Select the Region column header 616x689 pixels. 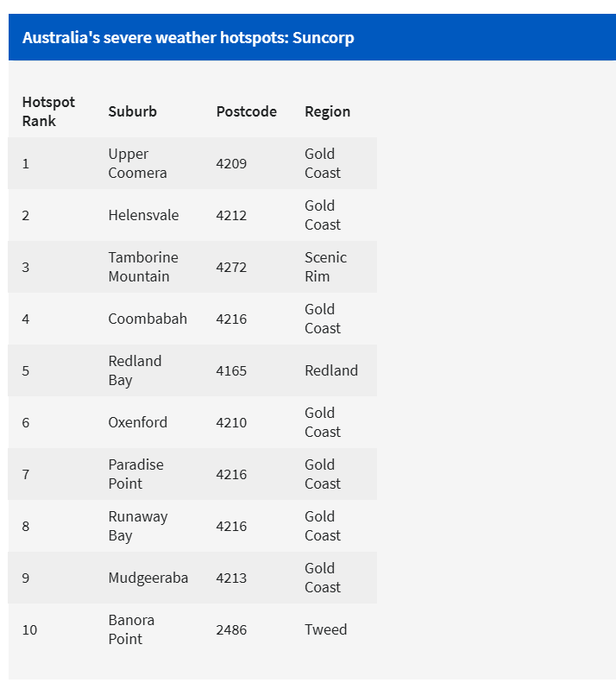coord(327,111)
